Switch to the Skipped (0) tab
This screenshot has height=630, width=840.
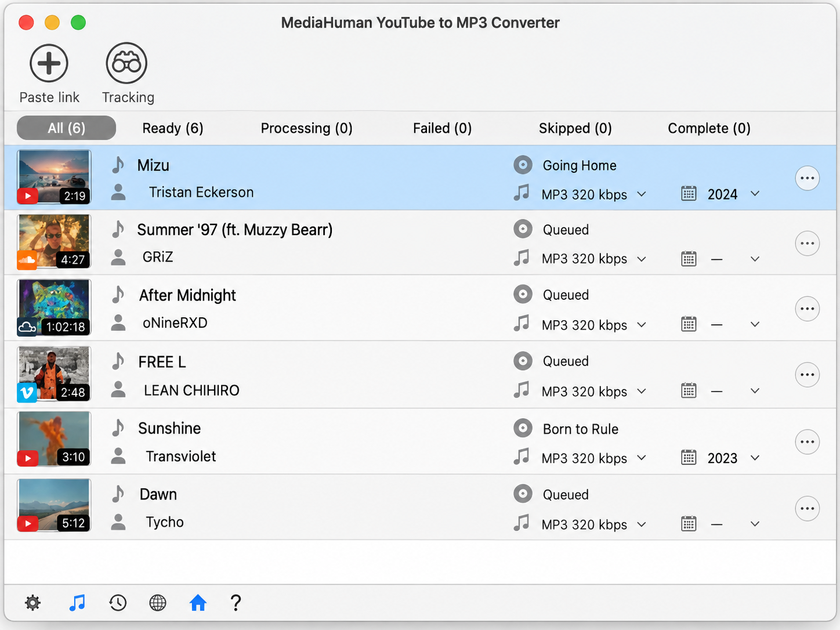point(575,128)
